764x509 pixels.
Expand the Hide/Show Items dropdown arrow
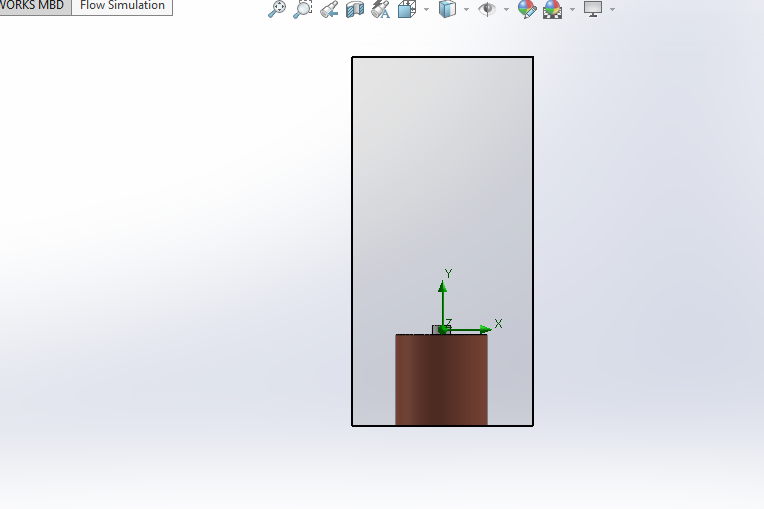click(x=506, y=9)
